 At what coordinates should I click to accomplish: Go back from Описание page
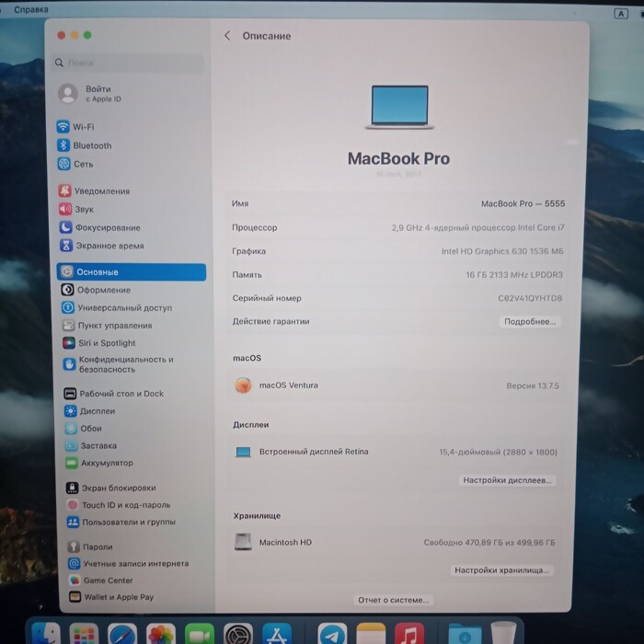tap(227, 36)
